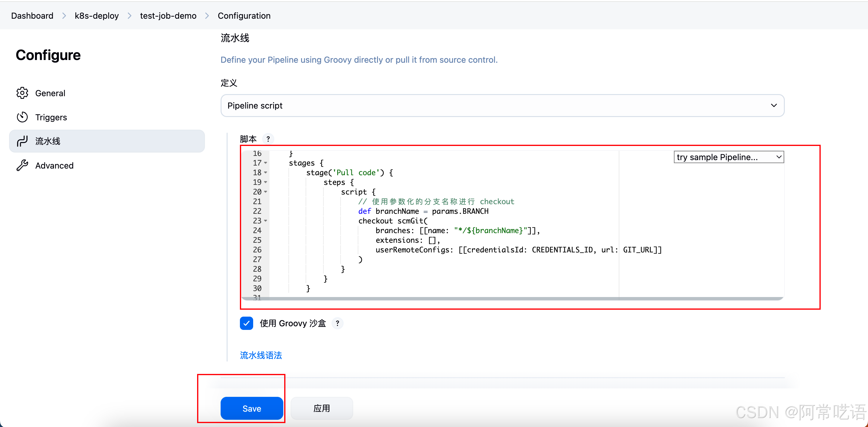This screenshot has height=427, width=868.
Task: Collapse the stages block at line 17
Action: [266, 163]
